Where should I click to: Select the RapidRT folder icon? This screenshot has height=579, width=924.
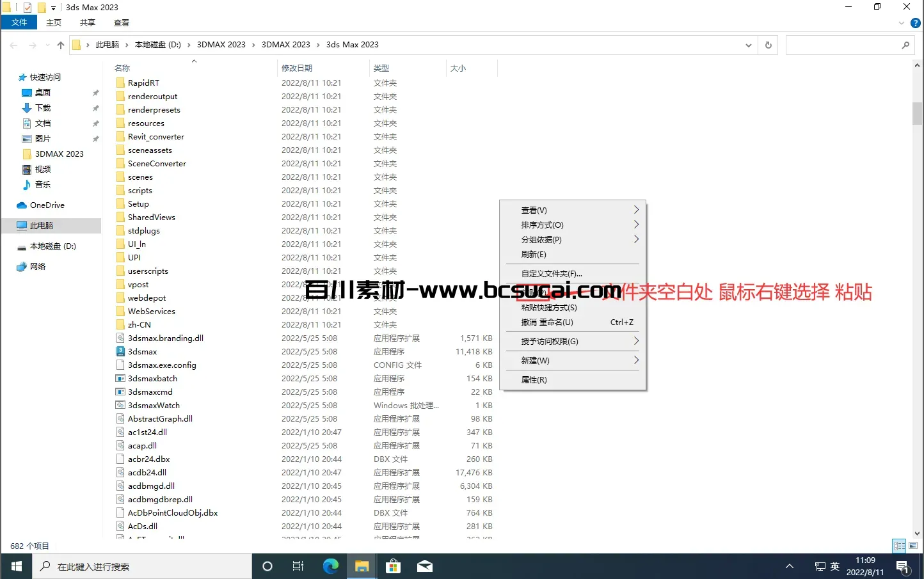click(120, 83)
